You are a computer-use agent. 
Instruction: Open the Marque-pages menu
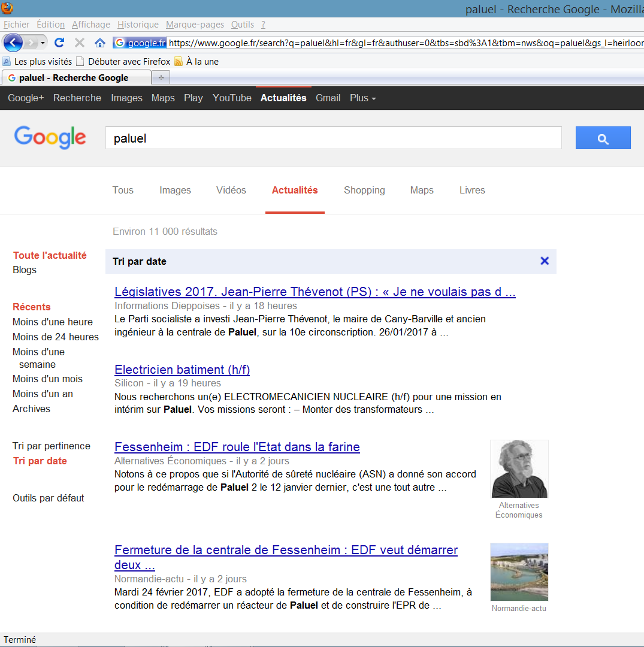pyautogui.click(x=195, y=25)
